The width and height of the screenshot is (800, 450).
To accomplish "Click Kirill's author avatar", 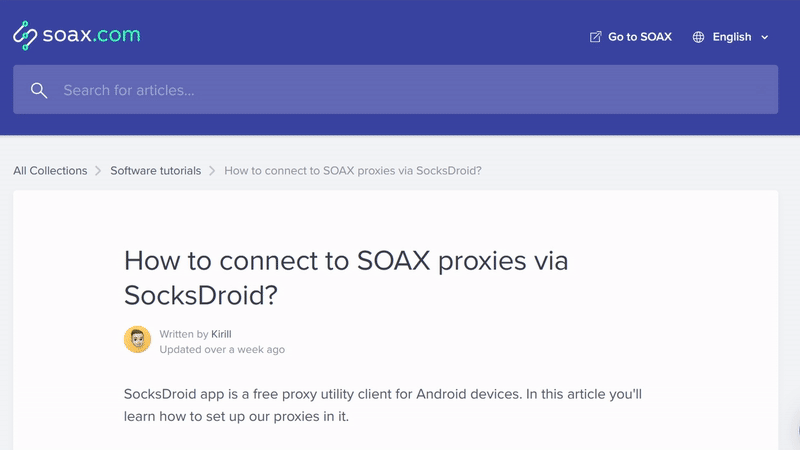I will pyautogui.click(x=137, y=340).
